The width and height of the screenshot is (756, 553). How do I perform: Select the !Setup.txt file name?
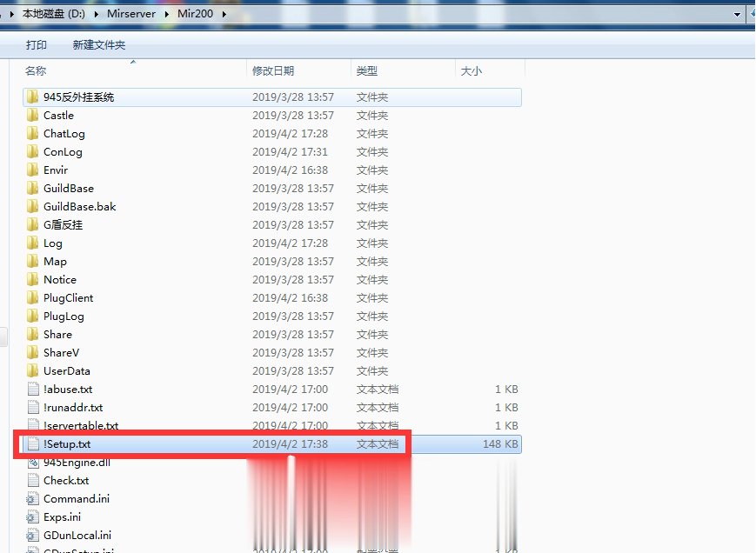[x=66, y=444]
